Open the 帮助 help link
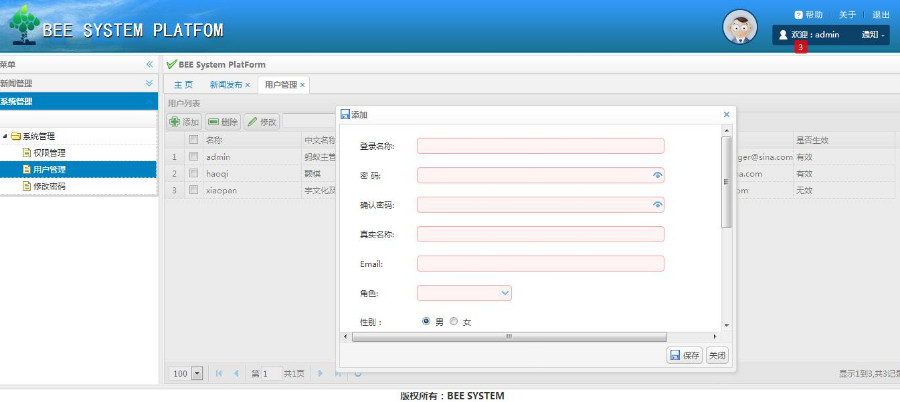Image resolution: width=900 pixels, height=402 pixels. coord(808,15)
